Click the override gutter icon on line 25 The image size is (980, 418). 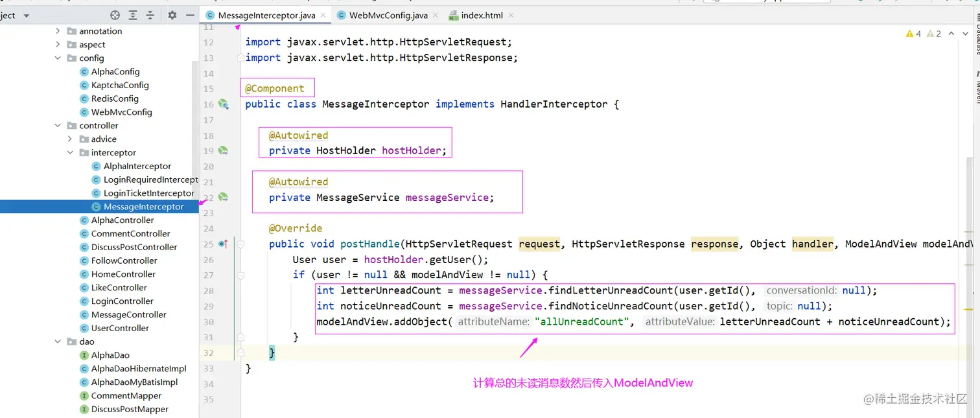(x=223, y=244)
